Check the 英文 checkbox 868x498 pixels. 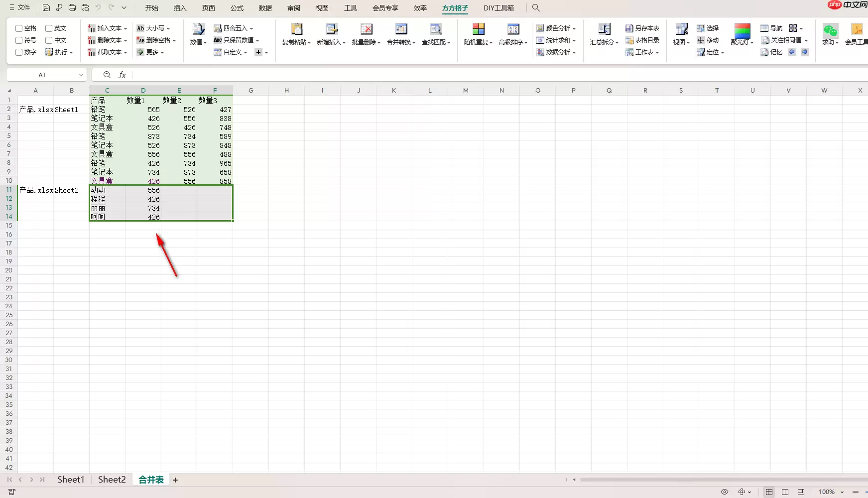[49, 28]
